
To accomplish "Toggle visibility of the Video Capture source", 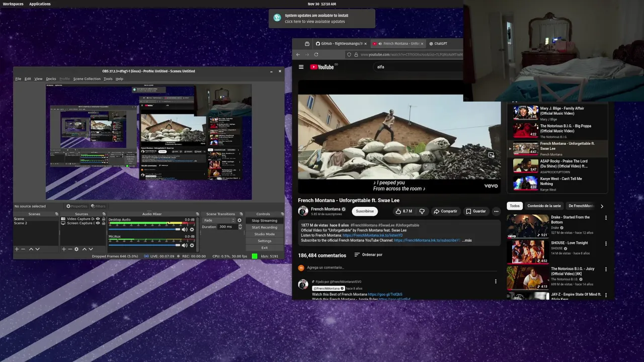I will point(98,219).
